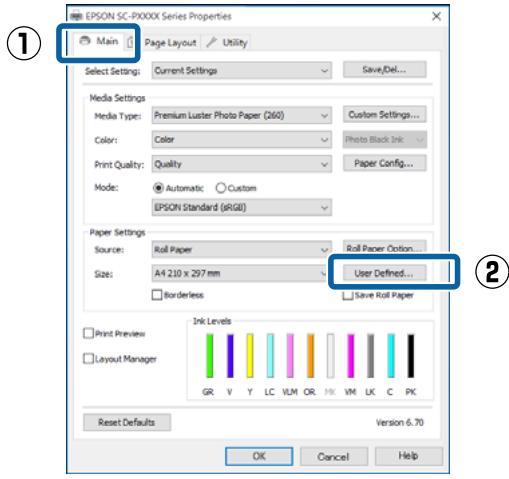Open the Photo Black Ink dropdown
The width and height of the screenshot is (509, 479).
point(384,139)
